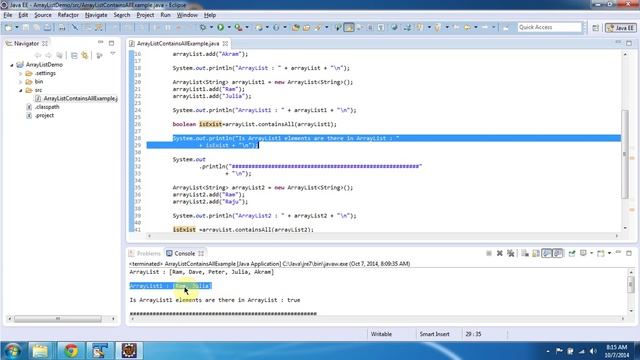Select the ArrayListContainsAllExample.java editor tab

coord(178,43)
